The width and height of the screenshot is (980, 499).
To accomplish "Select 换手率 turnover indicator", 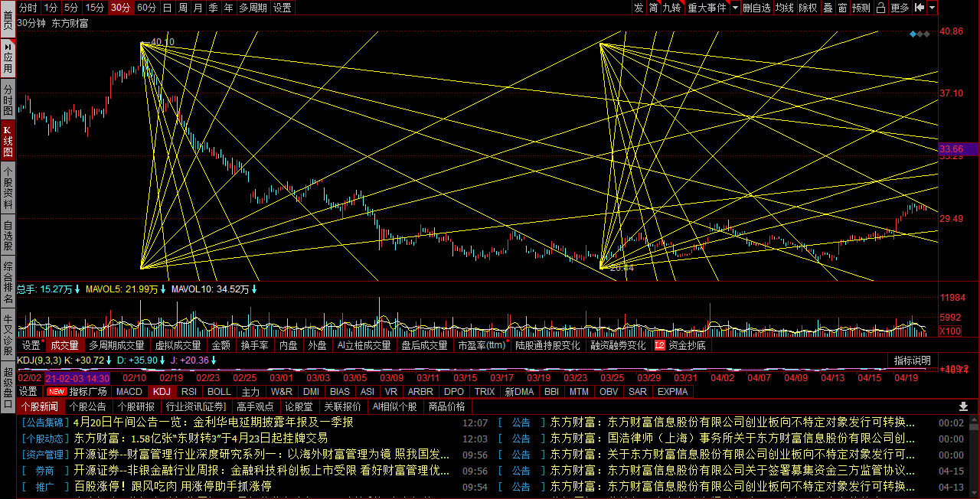I will (x=254, y=345).
